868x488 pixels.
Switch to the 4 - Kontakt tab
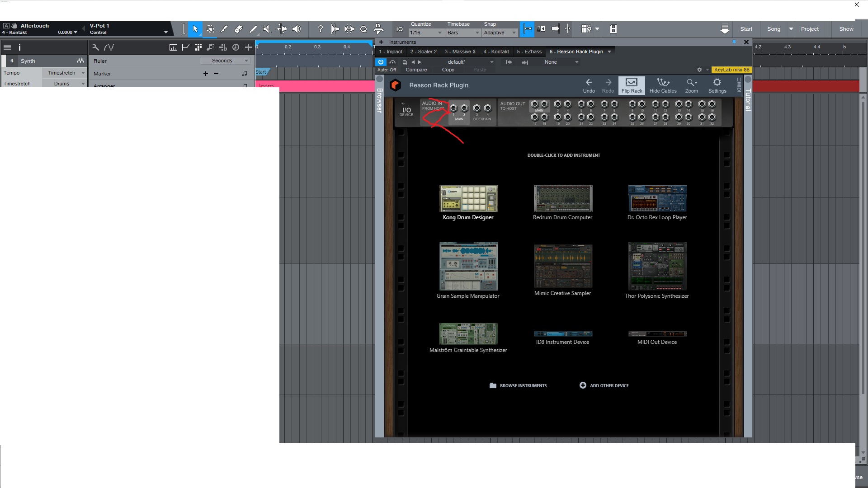tap(496, 52)
